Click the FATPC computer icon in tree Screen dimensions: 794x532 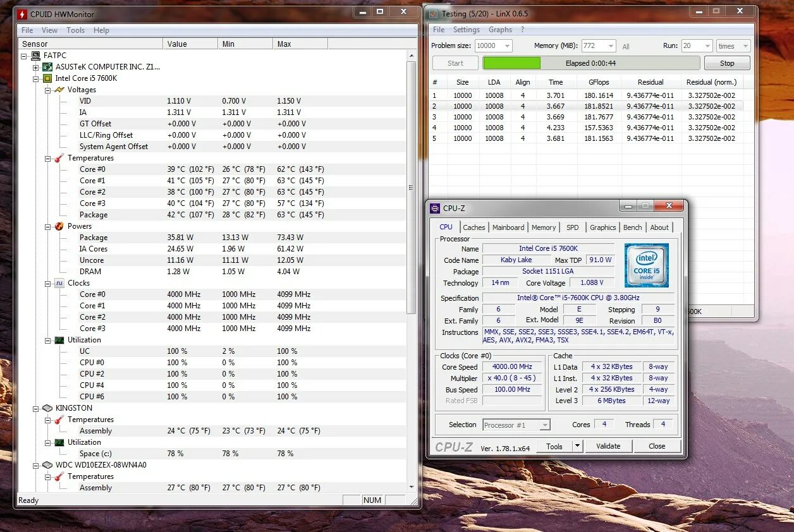tap(37, 56)
